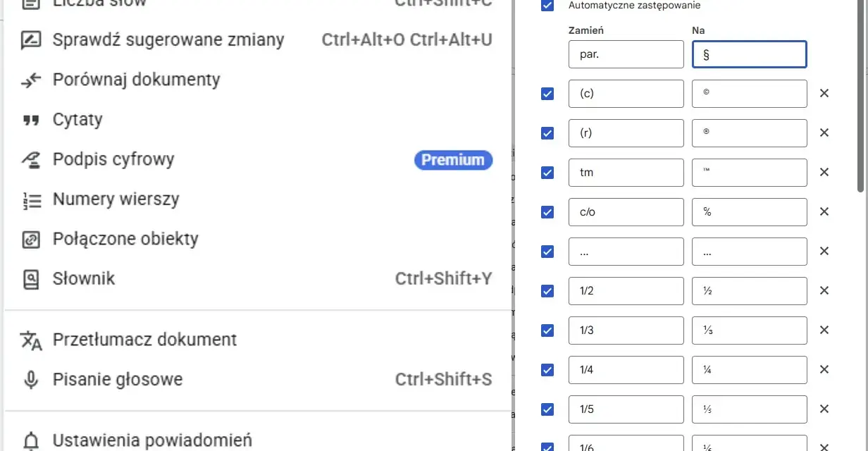Click the Pisanie głosowe microphone icon
The height and width of the screenshot is (451, 868).
31,380
